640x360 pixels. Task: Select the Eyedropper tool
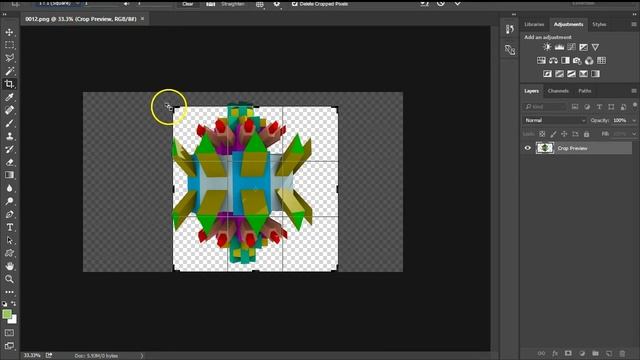click(x=9, y=97)
